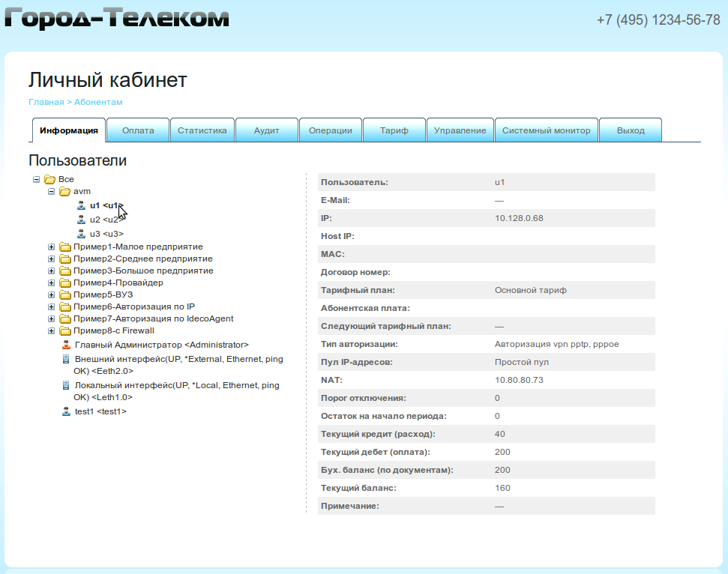Select Пример3-Большое предприятие in the tree
This screenshot has height=574, width=728.
pos(143,271)
